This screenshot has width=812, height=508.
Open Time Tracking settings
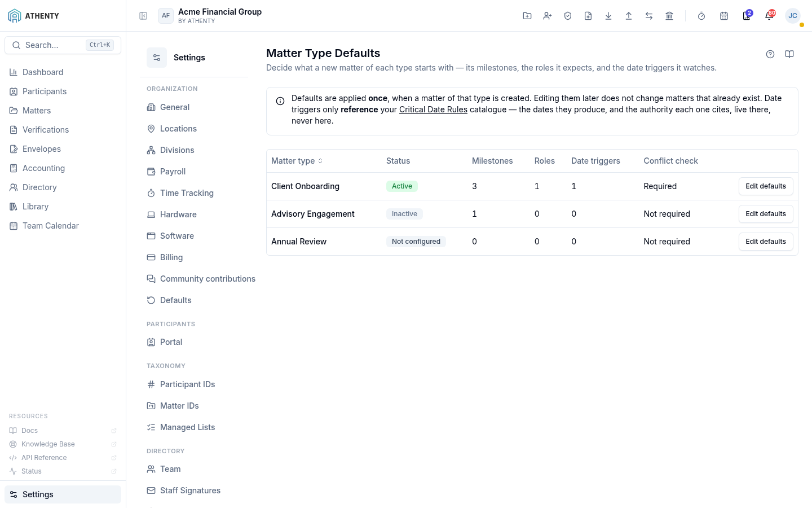(x=180, y=193)
